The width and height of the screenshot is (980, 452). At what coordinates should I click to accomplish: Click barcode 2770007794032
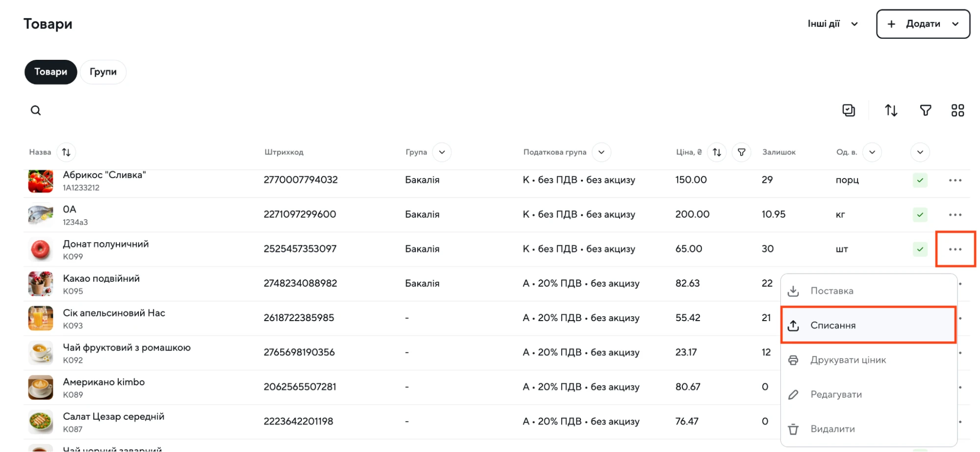point(301,180)
